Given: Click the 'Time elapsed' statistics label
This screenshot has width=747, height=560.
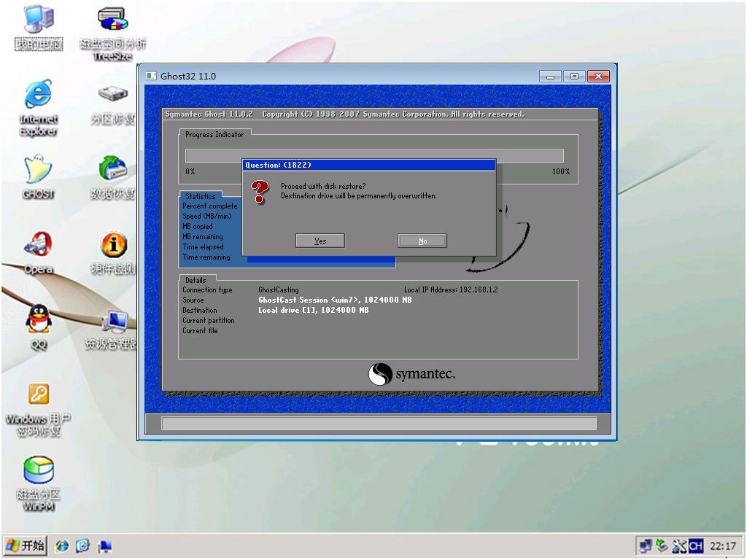Looking at the screenshot, I should 203,246.
